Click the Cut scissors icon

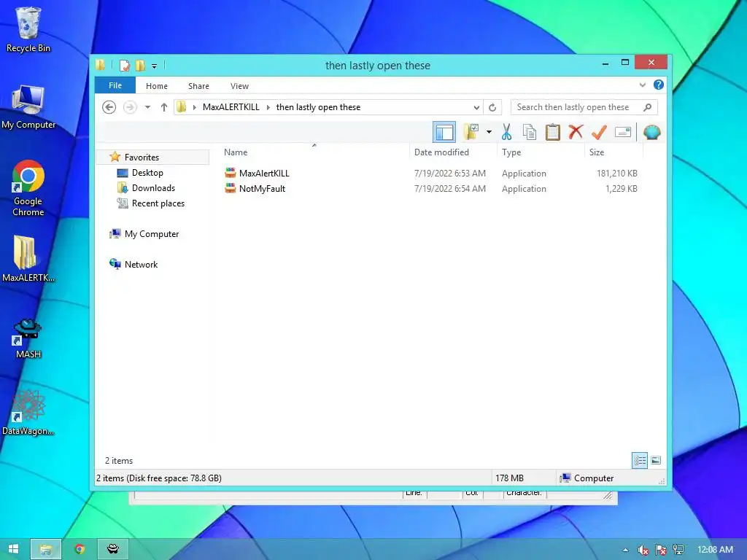click(506, 132)
